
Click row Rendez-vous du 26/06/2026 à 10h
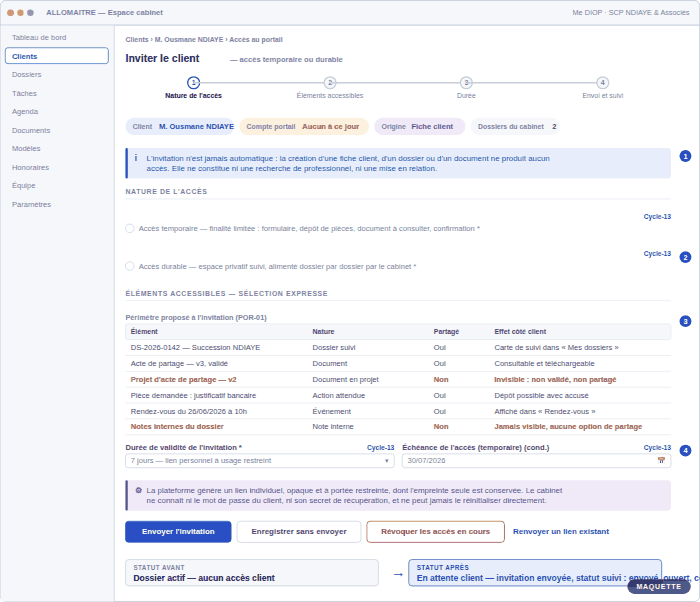(398, 412)
